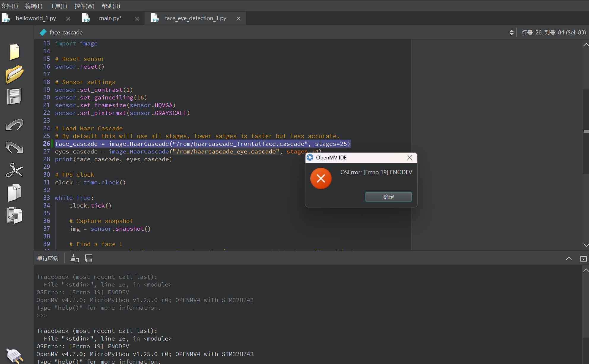Viewport: 589px width, 364px height.
Task: Click the connect plug icon
Action: (14, 356)
